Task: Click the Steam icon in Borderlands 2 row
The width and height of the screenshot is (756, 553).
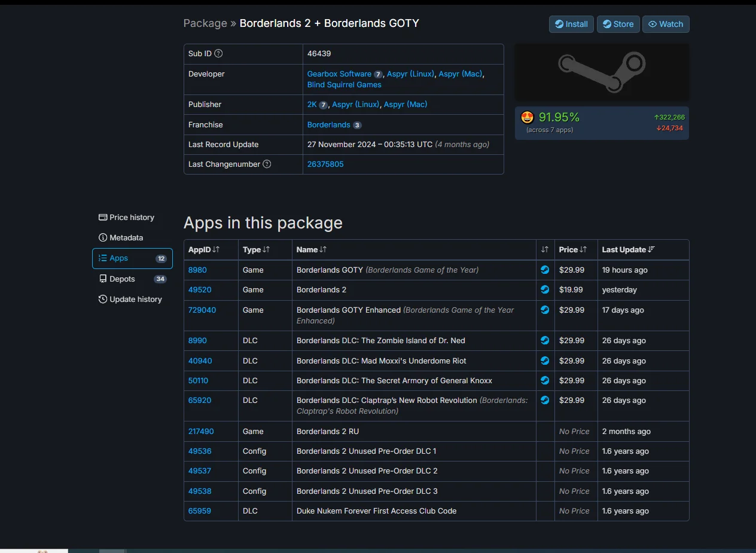Action: click(545, 289)
